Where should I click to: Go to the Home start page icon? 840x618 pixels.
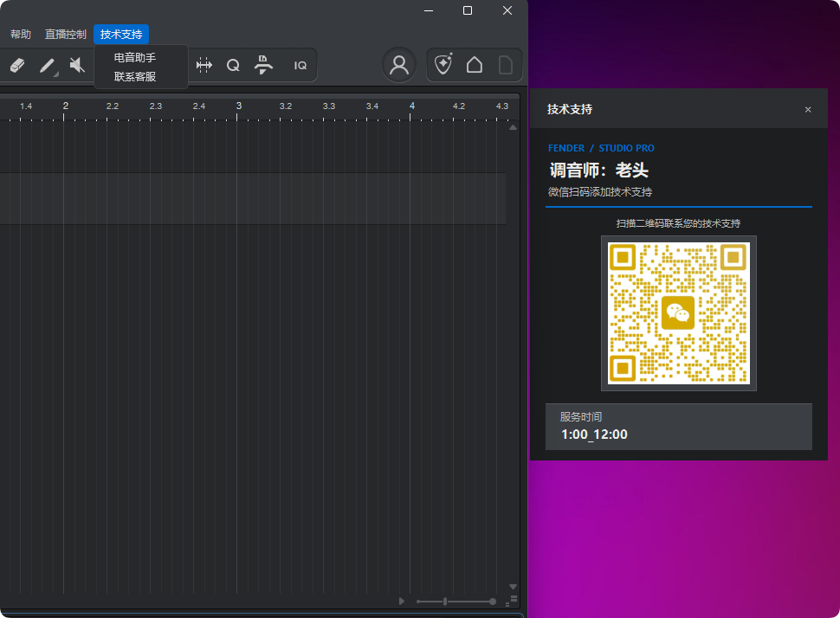click(474, 65)
